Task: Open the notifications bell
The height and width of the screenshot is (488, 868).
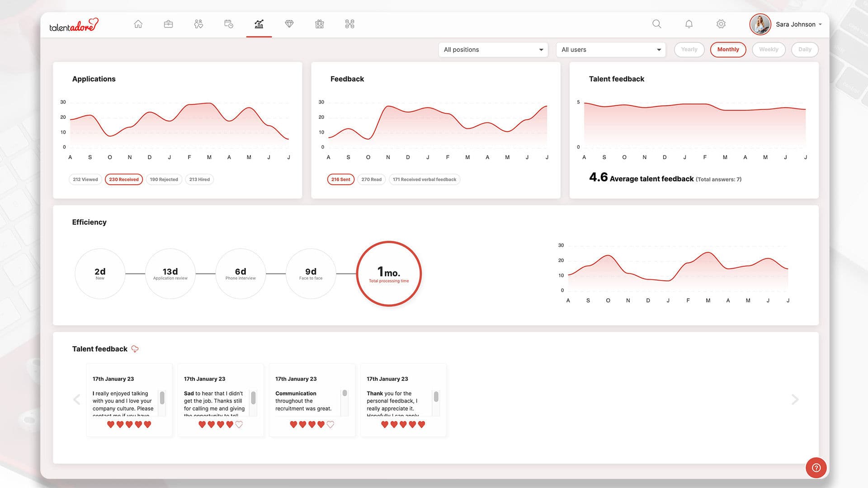Action: 689,24
